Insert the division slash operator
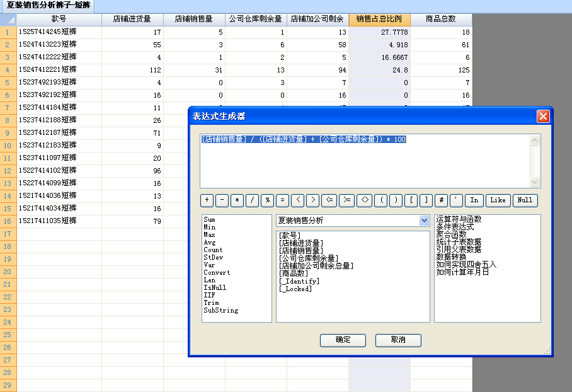572x392 pixels. tap(252, 200)
